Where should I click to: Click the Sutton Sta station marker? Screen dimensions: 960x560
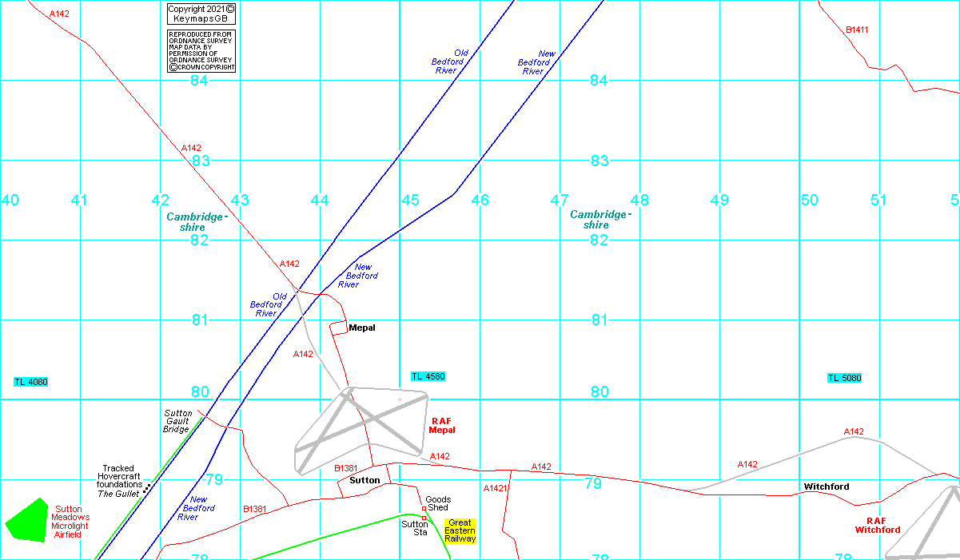tap(424, 518)
